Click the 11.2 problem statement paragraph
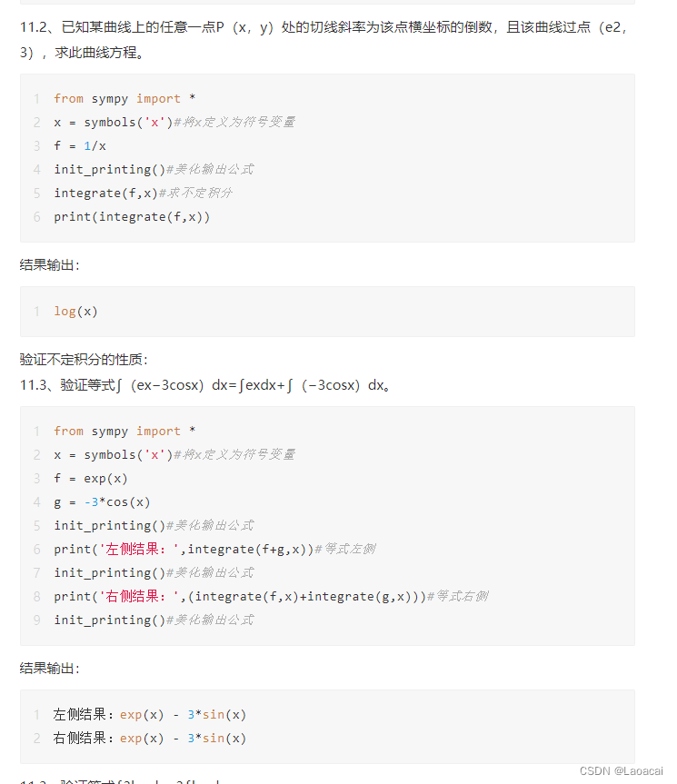The width and height of the screenshot is (677, 784). 324,39
